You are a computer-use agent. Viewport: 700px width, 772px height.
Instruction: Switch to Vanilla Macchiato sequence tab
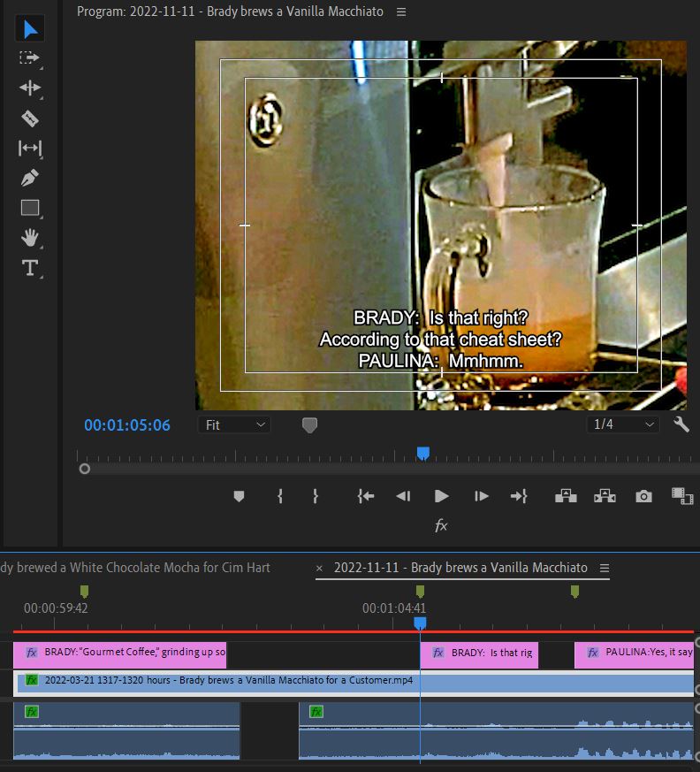pos(460,568)
